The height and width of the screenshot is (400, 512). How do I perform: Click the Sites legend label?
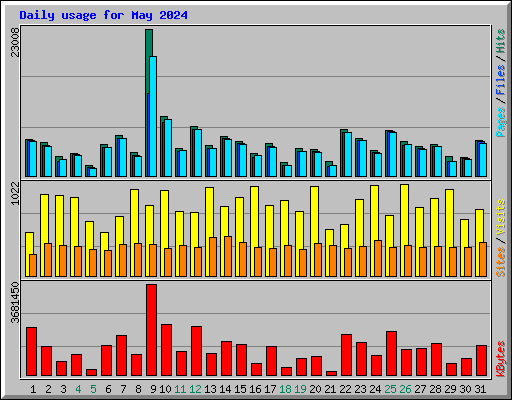pyautogui.click(x=501, y=262)
